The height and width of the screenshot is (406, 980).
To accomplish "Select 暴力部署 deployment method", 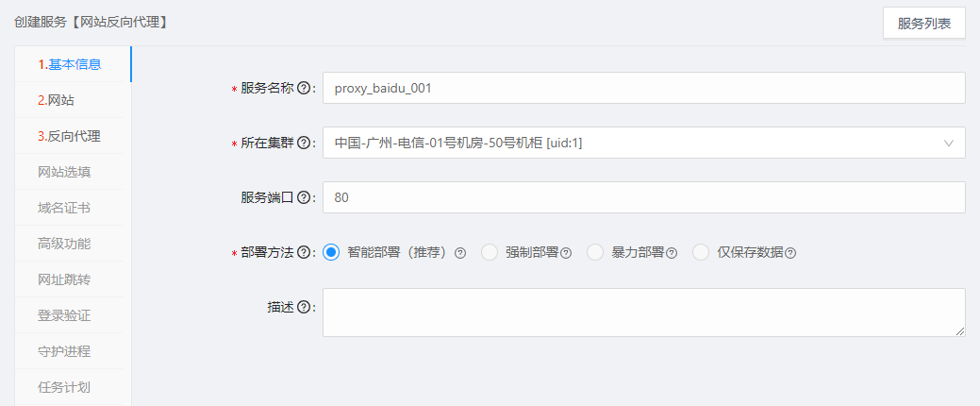I will 595,253.
